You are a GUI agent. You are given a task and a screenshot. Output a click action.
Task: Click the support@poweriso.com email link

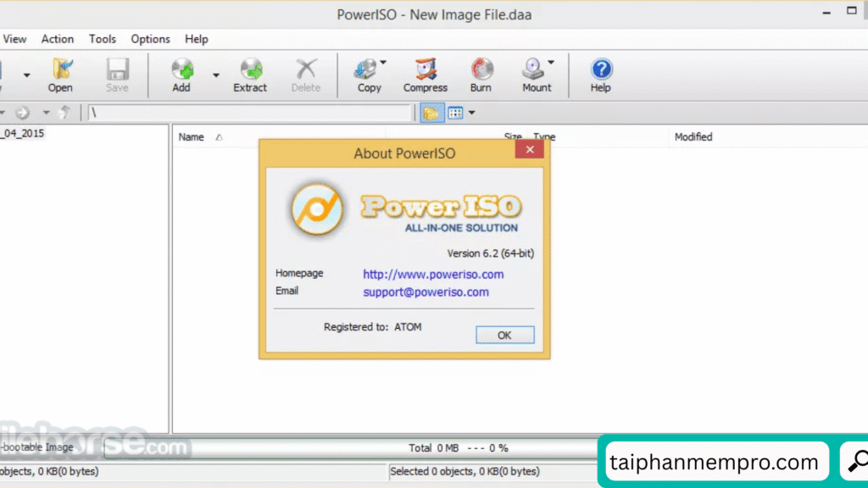coord(426,291)
